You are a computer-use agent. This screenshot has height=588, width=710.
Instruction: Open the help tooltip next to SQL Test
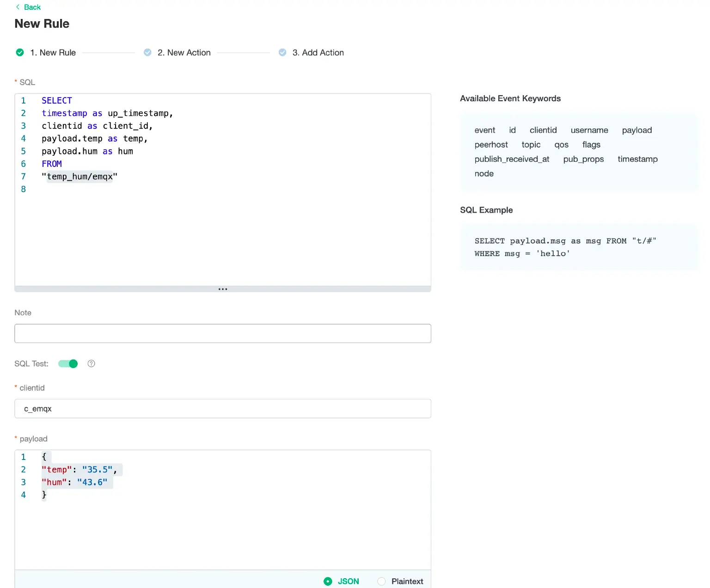(x=91, y=364)
